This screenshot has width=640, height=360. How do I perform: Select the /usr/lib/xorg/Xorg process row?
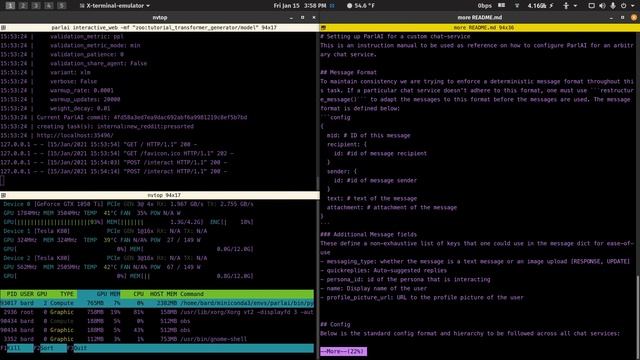157,312
